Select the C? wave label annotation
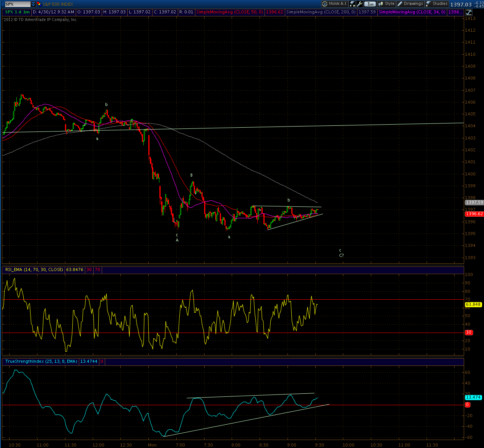Viewport: 484px width, 448px height. tap(341, 255)
